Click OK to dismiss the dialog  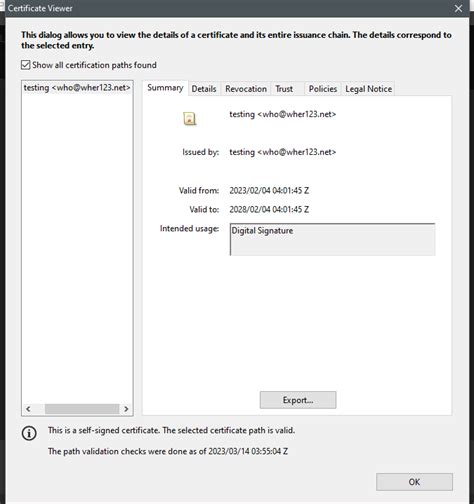(x=414, y=482)
